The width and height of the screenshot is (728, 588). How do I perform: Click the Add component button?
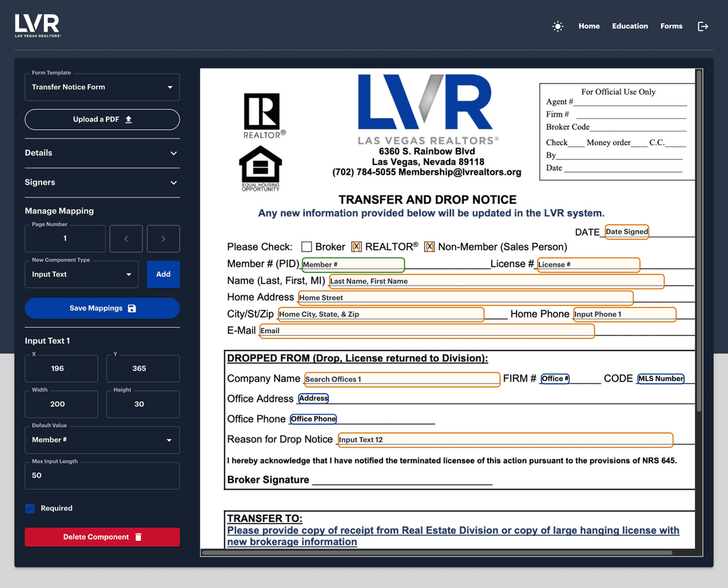[163, 274]
